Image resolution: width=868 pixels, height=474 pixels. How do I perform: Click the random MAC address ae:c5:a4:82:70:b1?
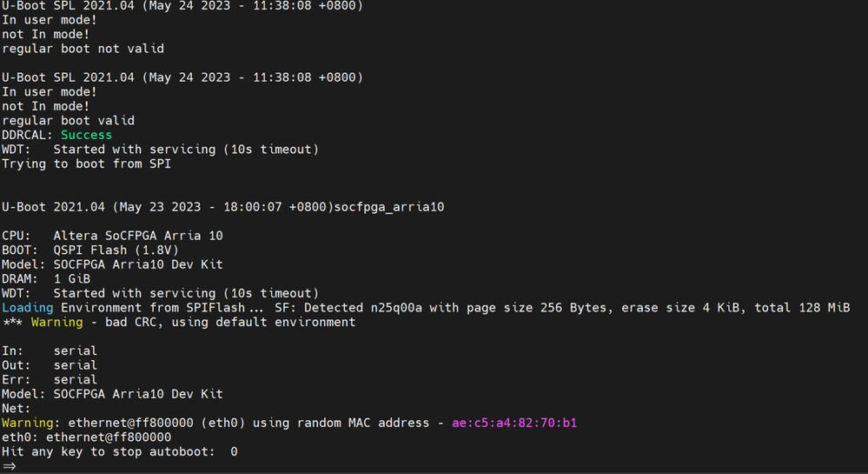[x=514, y=423]
